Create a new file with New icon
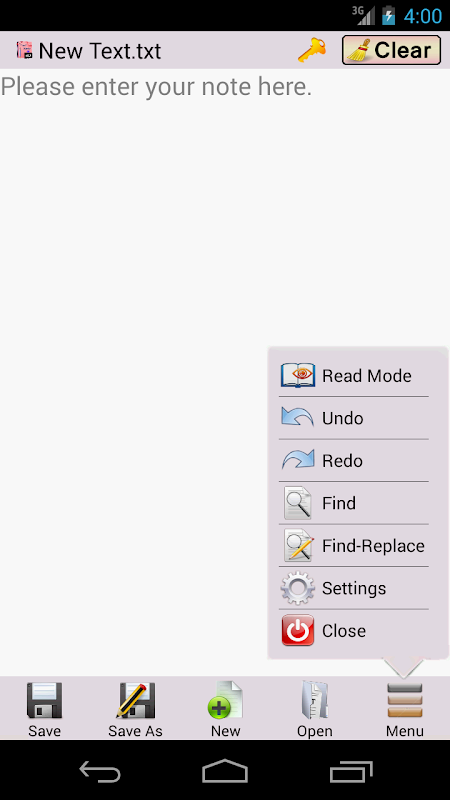 [x=225, y=700]
